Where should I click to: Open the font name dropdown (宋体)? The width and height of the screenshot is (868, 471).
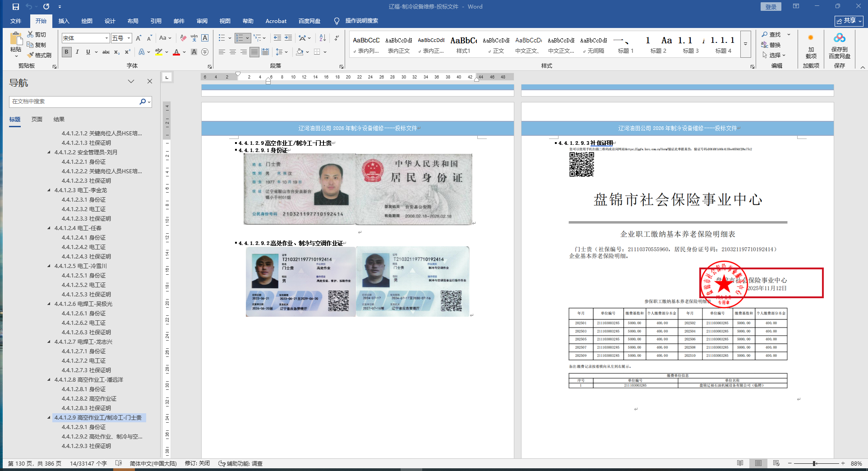(106, 38)
